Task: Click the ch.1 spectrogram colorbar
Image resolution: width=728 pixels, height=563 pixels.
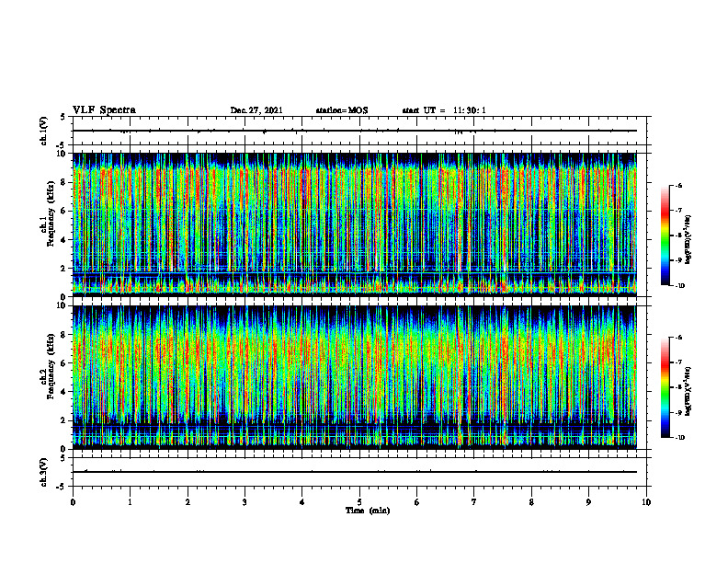Action: click(x=665, y=236)
